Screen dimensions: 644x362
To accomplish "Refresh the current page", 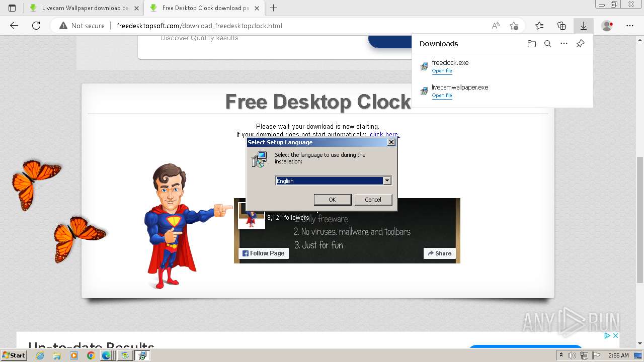I will coord(36,26).
